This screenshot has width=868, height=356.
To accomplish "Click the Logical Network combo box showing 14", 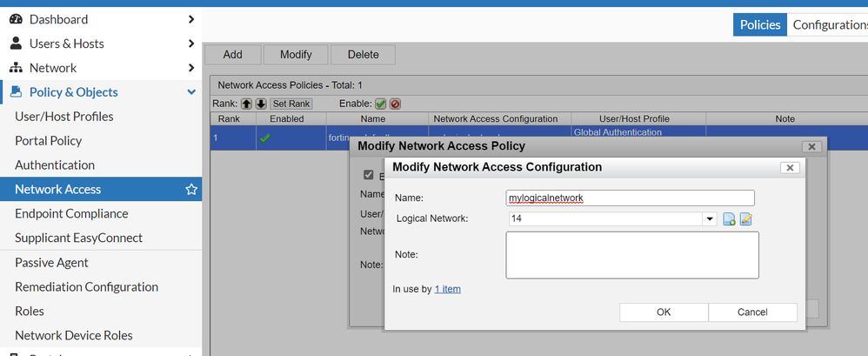I will pos(605,219).
